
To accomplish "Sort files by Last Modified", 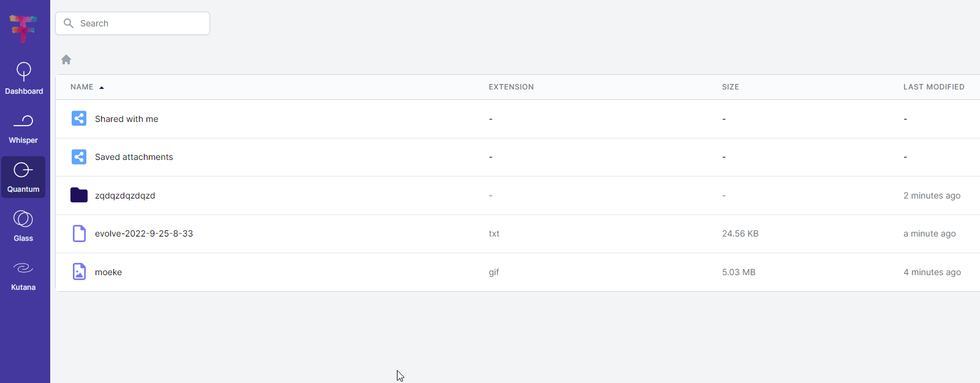I will 933,86.
